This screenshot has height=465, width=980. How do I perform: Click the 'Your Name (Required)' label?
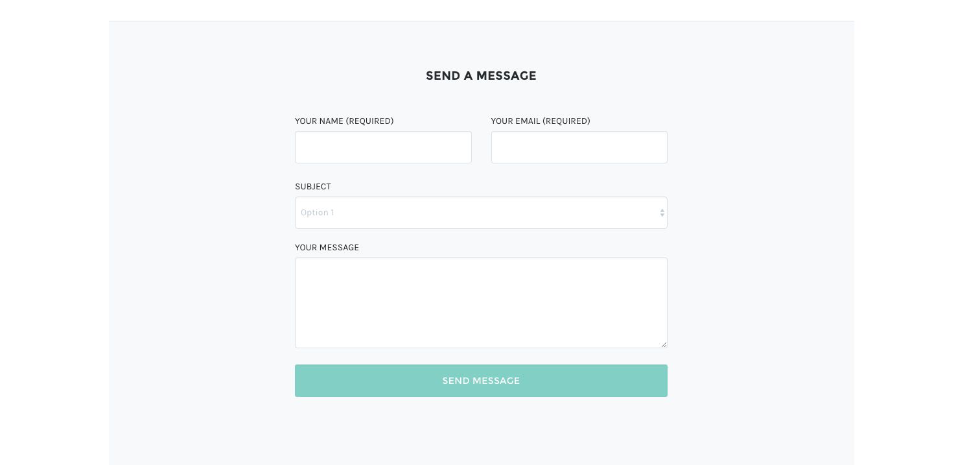pos(344,121)
